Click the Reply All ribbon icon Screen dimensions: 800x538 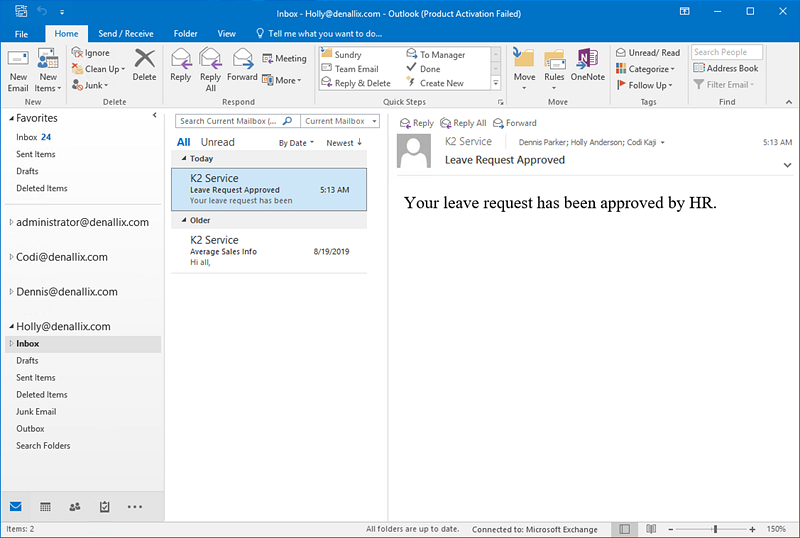point(210,65)
